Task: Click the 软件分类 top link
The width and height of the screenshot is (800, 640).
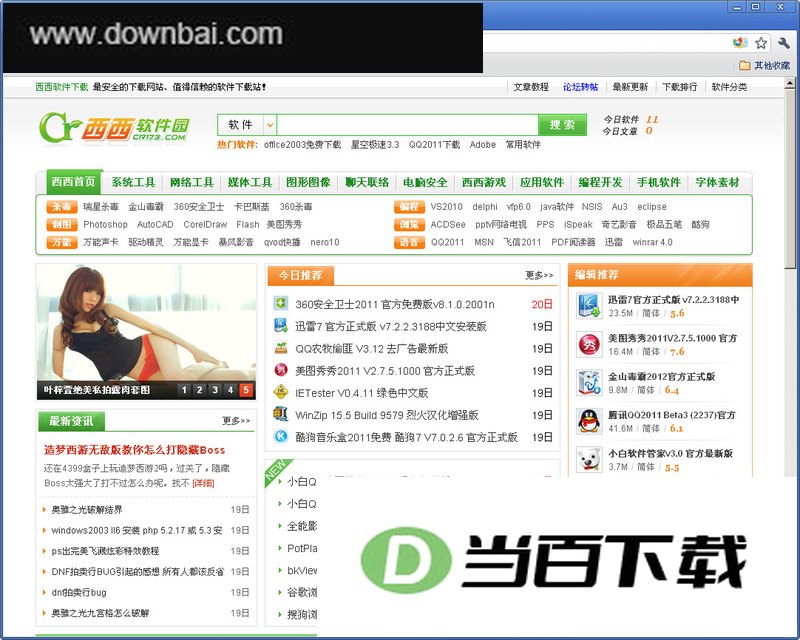Action: click(729, 87)
